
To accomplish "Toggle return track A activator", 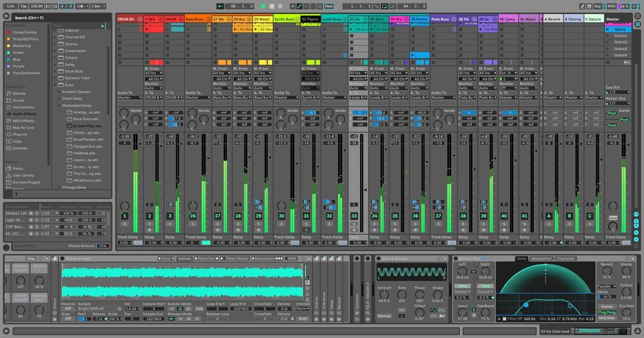I will pyautogui.click(x=549, y=216).
